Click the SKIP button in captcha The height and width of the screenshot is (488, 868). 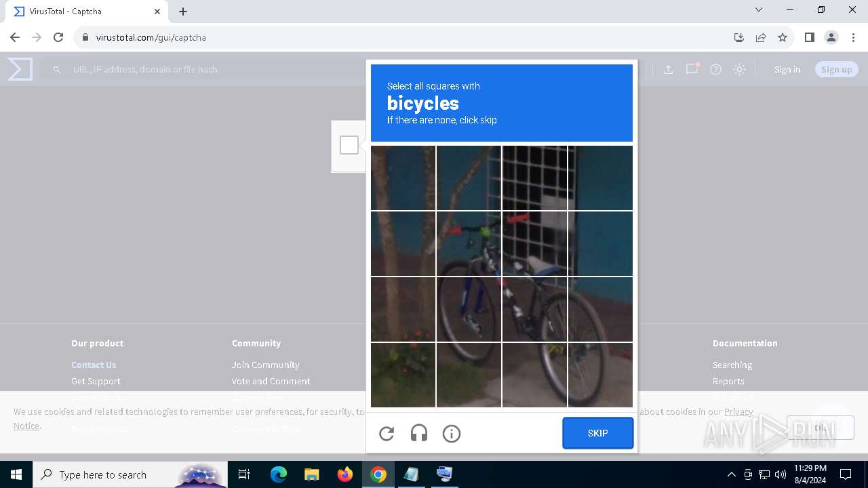pyautogui.click(x=597, y=433)
